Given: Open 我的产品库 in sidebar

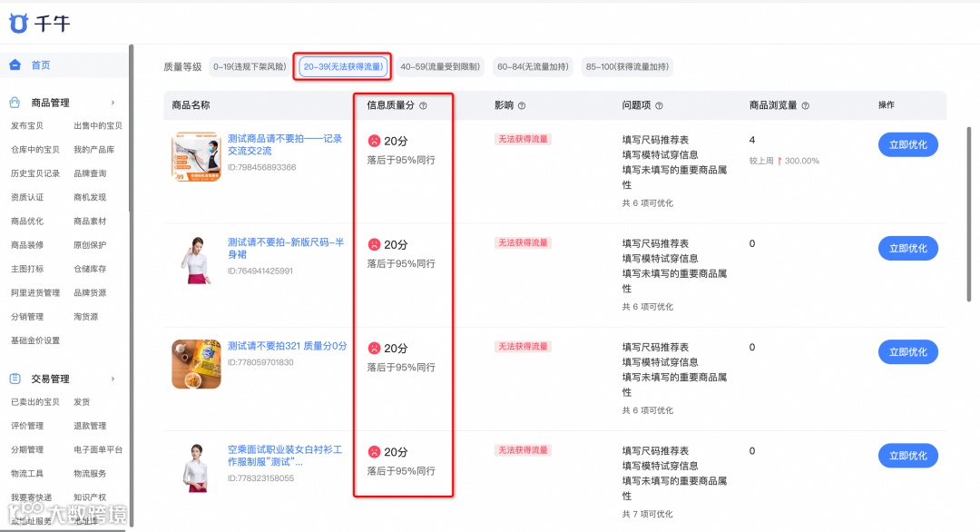Looking at the screenshot, I should [x=93, y=150].
